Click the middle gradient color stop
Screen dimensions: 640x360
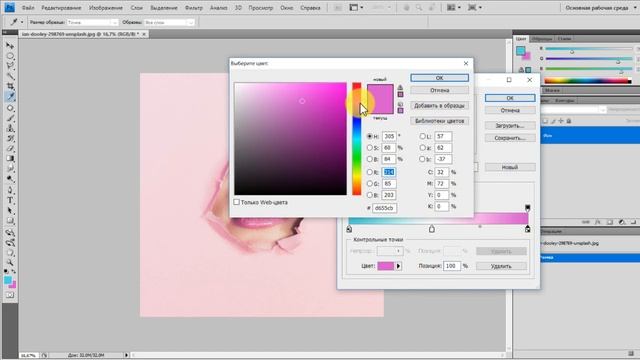pyautogui.click(x=432, y=229)
